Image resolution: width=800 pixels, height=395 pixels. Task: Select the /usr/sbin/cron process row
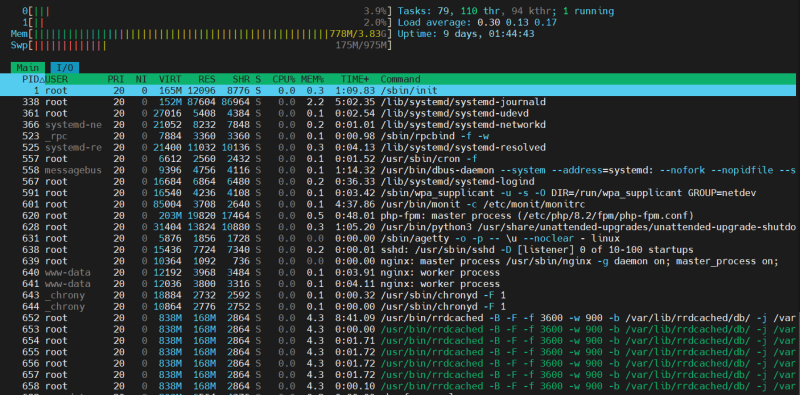[x=398, y=159]
